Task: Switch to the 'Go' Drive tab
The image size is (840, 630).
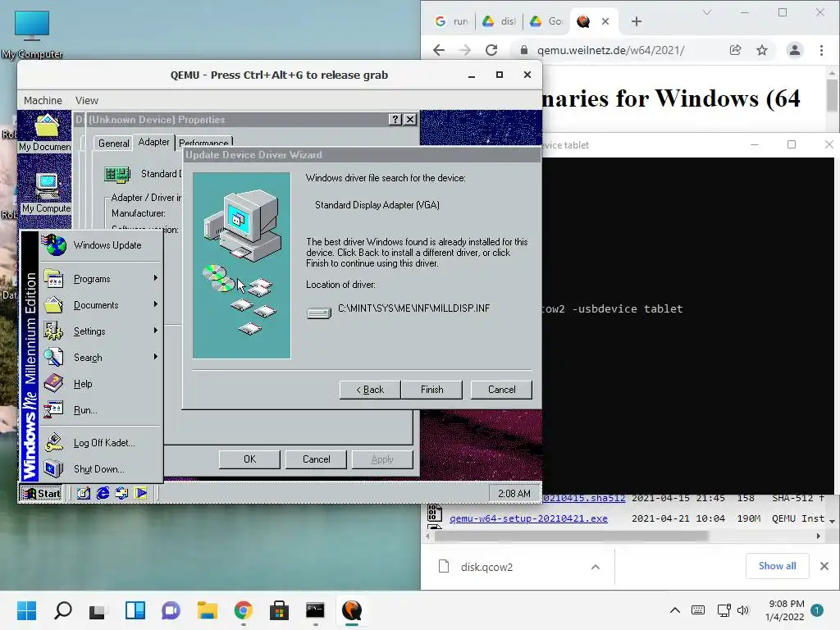Action: tap(546, 21)
